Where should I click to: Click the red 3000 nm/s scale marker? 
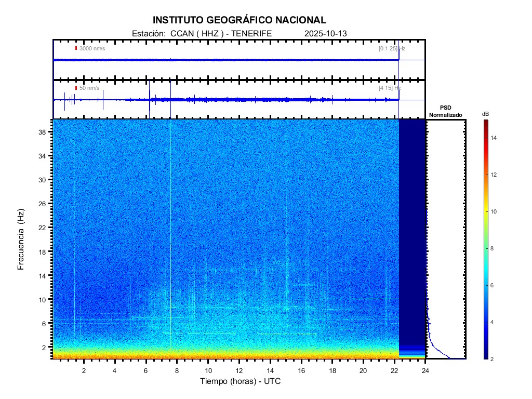click(x=76, y=48)
